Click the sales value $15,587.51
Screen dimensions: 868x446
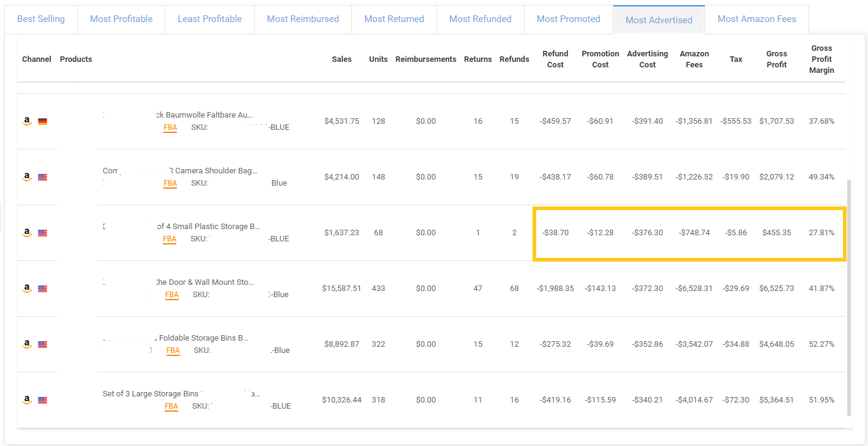(342, 289)
